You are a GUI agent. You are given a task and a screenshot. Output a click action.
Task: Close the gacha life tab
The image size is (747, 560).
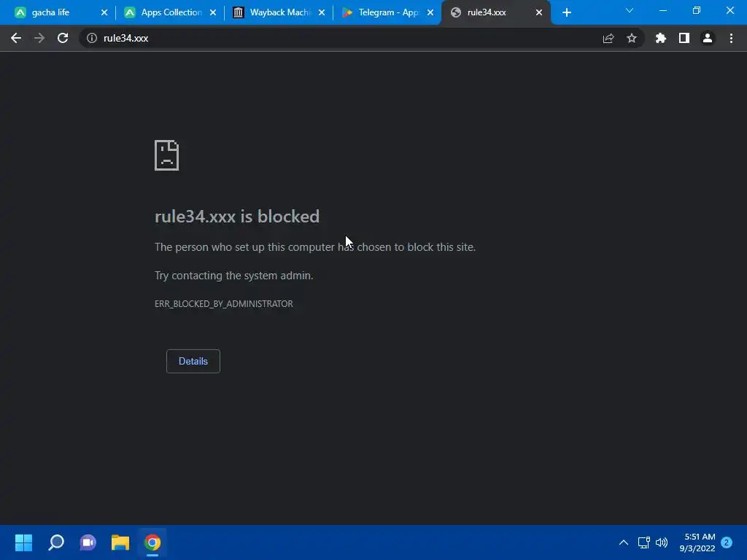(x=104, y=12)
